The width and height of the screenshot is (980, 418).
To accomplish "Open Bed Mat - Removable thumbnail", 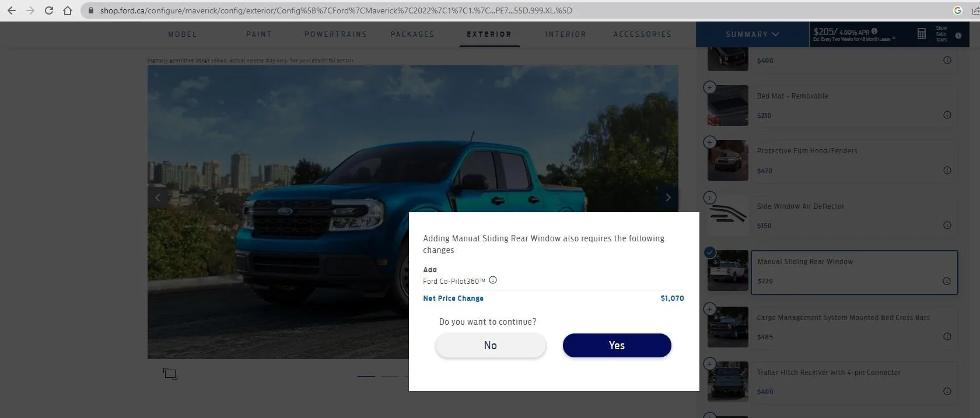I will coord(728,106).
